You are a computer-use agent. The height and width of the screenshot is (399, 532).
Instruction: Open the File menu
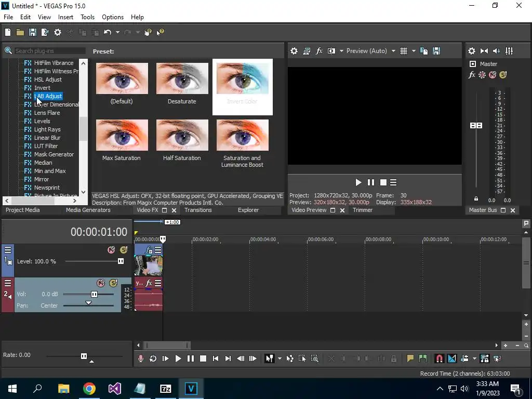(8, 17)
